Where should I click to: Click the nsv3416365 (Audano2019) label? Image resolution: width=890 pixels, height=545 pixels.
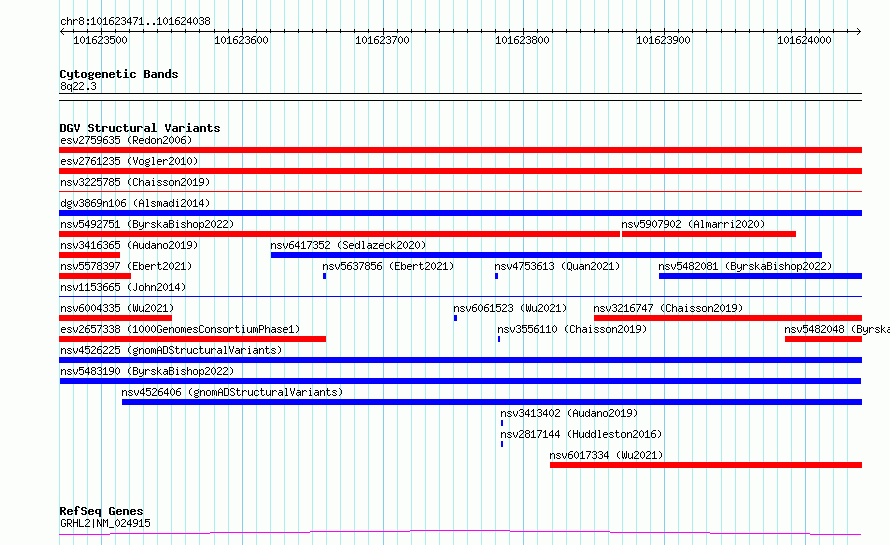129,245
